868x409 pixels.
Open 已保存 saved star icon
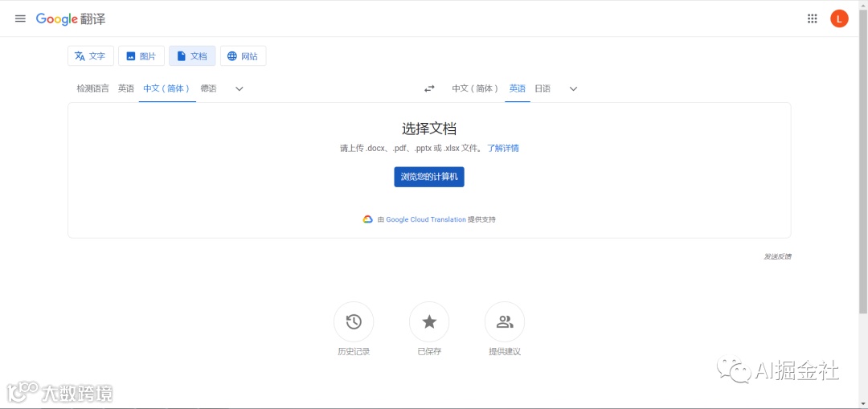tap(429, 321)
